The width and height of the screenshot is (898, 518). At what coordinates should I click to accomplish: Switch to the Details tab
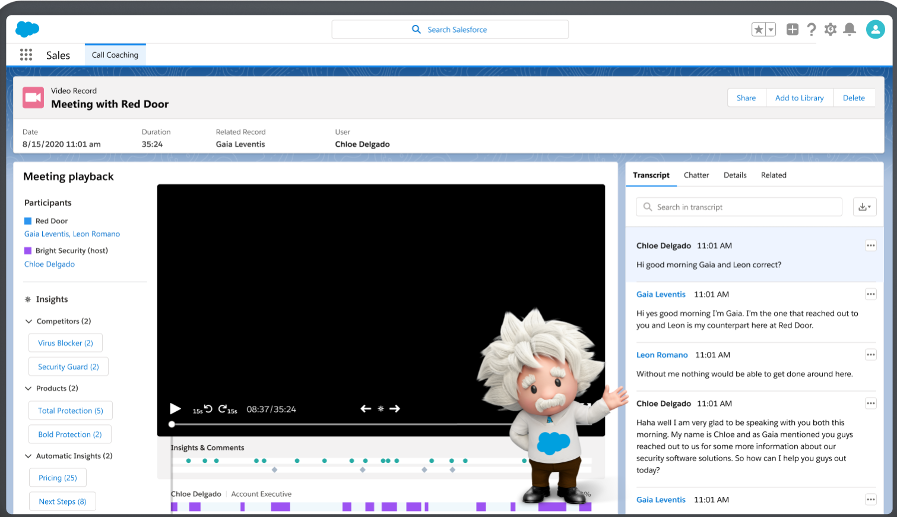point(735,175)
